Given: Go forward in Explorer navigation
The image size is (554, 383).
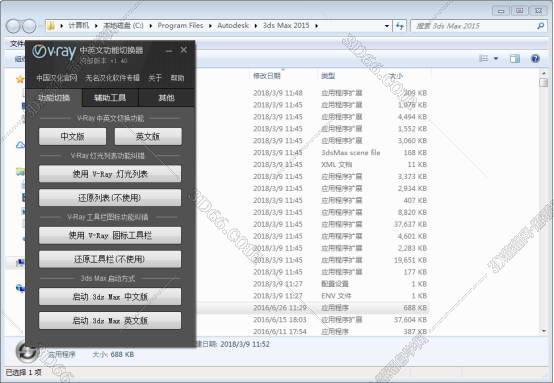Looking at the screenshot, I should point(29,26).
